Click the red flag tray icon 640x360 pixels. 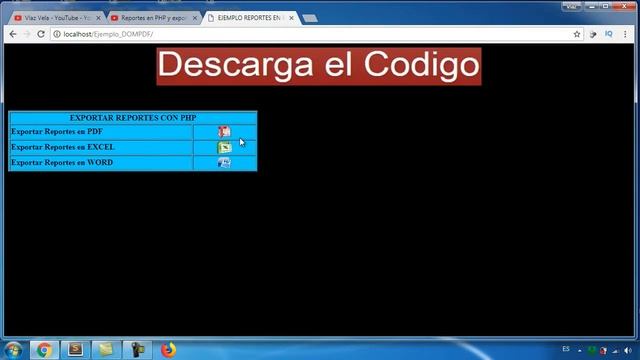(603, 350)
